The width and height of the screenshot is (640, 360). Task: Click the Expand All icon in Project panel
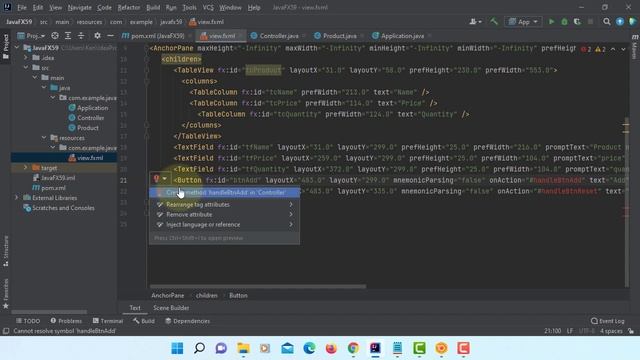pyautogui.click(x=68, y=36)
